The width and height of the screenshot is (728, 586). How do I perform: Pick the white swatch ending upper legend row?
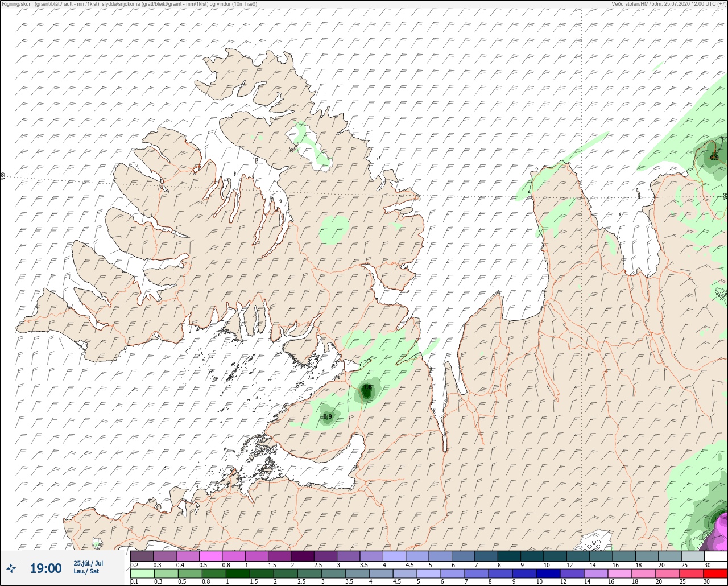pos(715,556)
